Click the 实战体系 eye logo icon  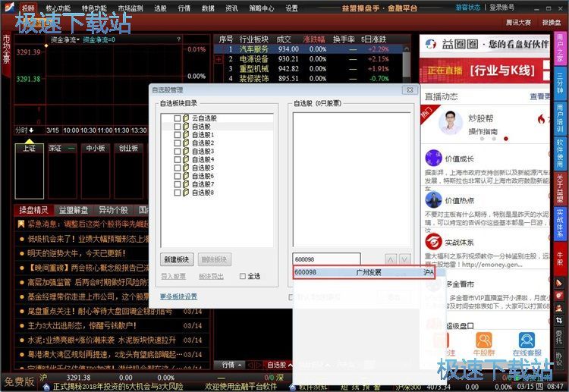(433, 242)
